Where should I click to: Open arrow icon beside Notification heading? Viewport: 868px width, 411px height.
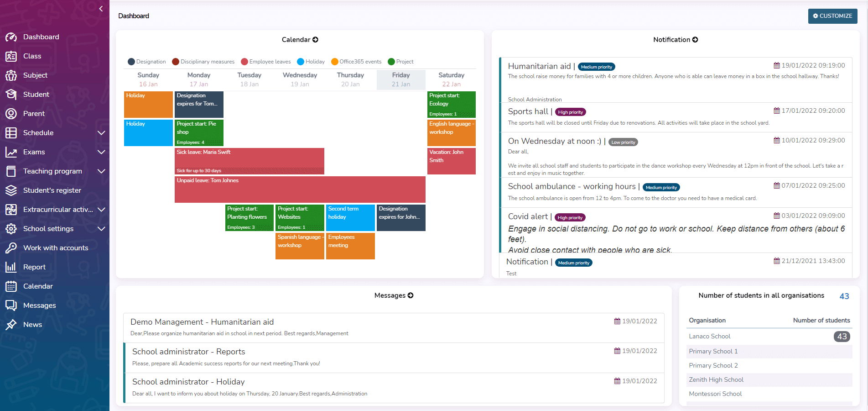click(x=695, y=40)
